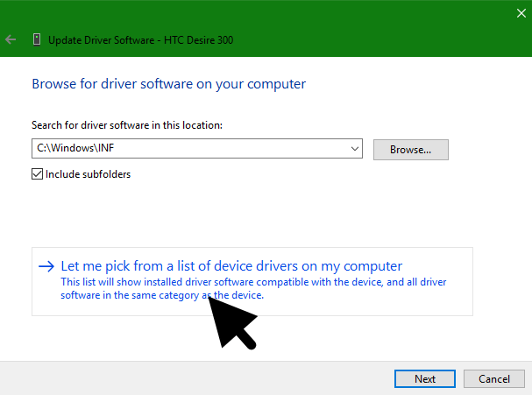The height and width of the screenshot is (395, 532).
Task: Click the blue arrow beside Let me pick
Action: click(x=46, y=266)
